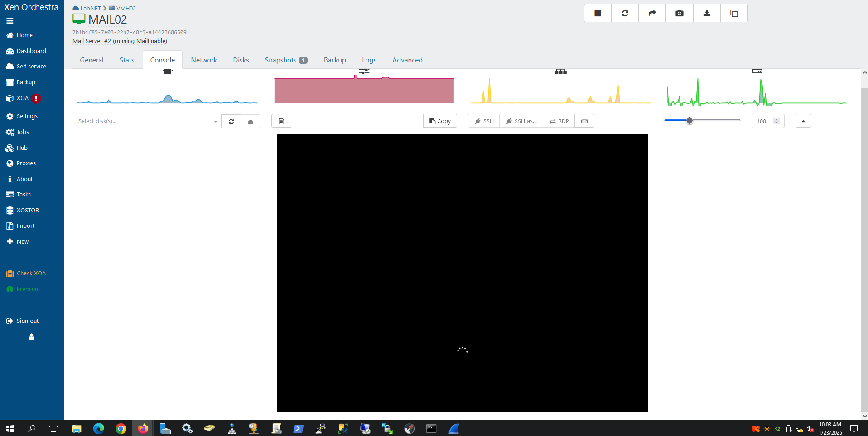Open the user profile icon

click(x=31, y=337)
